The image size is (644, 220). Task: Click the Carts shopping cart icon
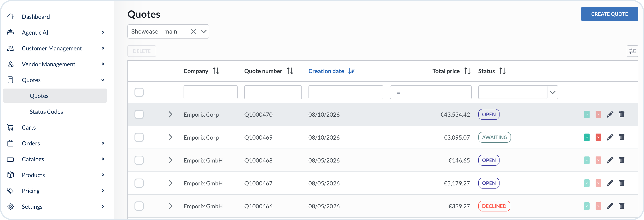10,127
